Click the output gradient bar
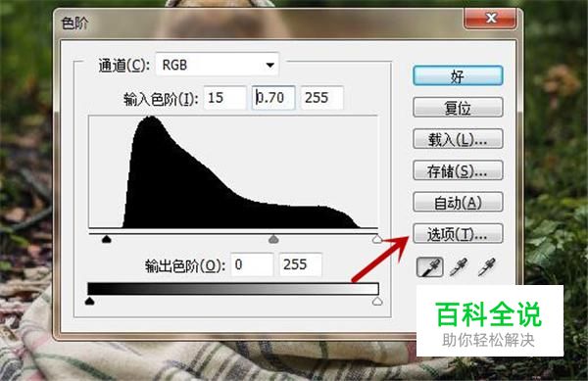This screenshot has width=588, height=381. [x=233, y=289]
